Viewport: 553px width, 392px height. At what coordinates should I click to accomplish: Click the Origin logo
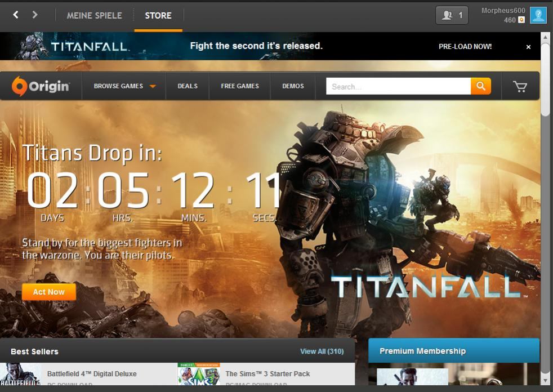(x=41, y=86)
